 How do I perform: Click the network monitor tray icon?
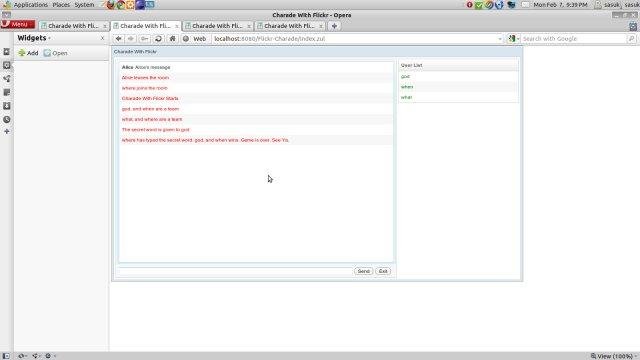coord(511,5)
